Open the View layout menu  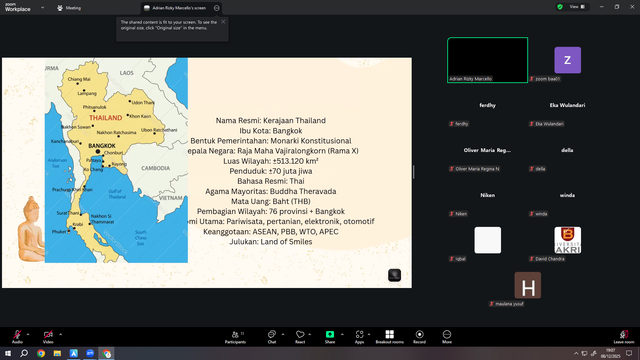(x=577, y=7)
